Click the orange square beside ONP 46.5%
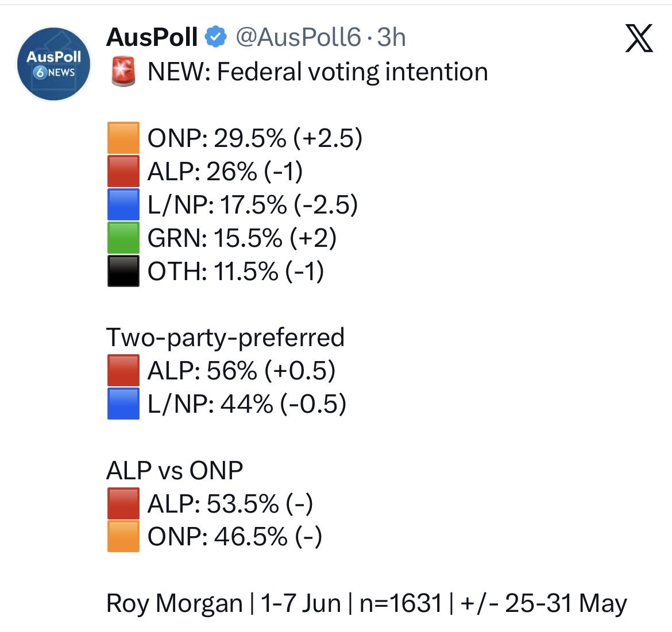This screenshot has height=632, width=672. pyautogui.click(x=123, y=536)
